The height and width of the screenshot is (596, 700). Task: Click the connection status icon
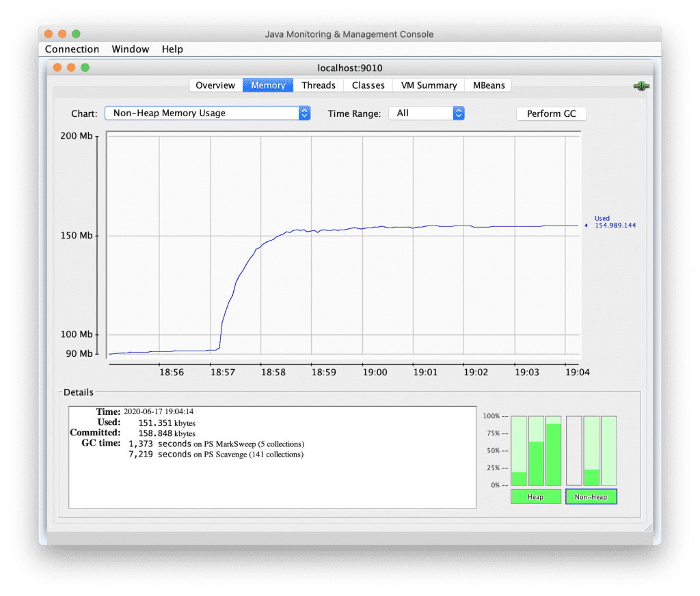(641, 86)
